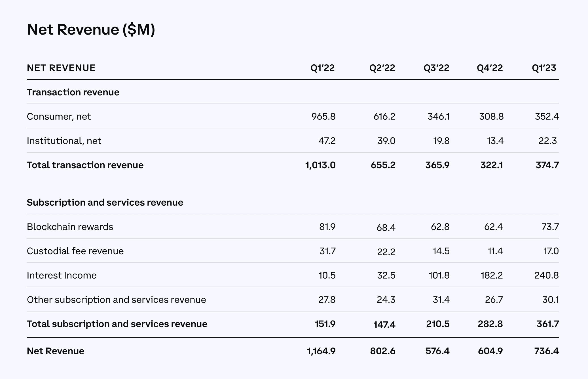Select the Q3'22 column header

coord(436,68)
